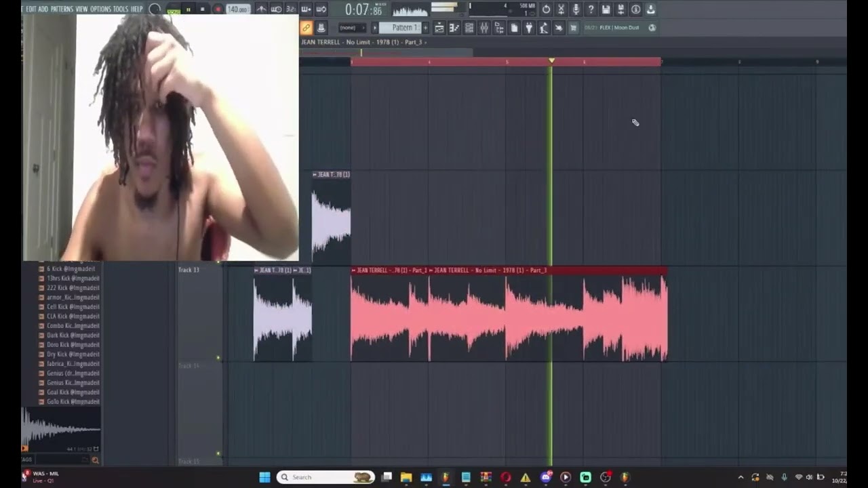Play sample preview with orange play icon
Viewport: 868px width, 488px height.
tap(25, 448)
